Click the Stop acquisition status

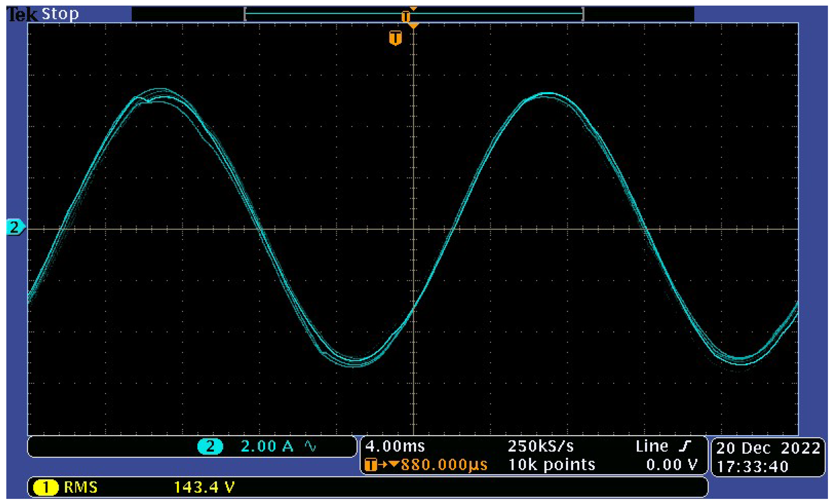pyautogui.click(x=60, y=14)
